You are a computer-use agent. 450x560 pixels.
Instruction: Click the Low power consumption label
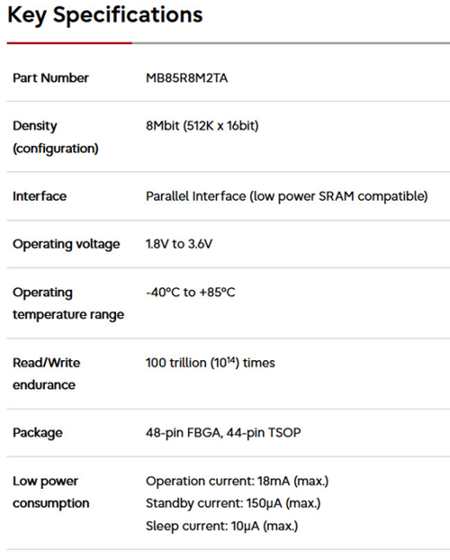pos(51,492)
